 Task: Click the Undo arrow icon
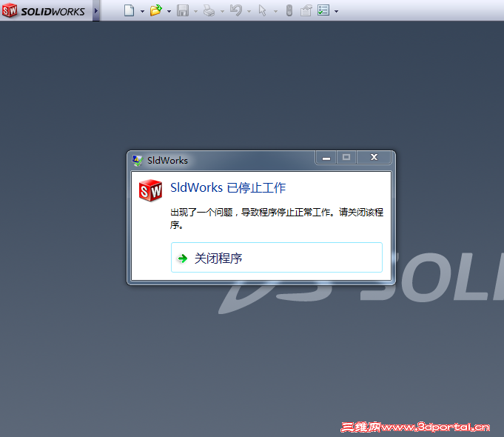[x=236, y=10]
